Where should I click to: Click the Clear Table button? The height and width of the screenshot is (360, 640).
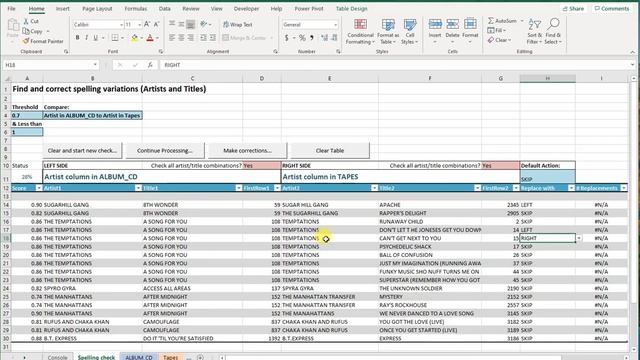(x=330, y=151)
